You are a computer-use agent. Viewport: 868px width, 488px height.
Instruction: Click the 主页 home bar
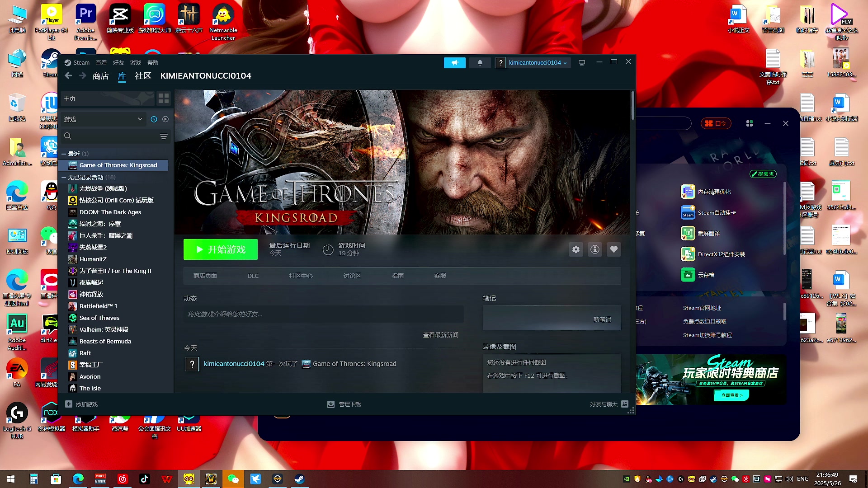click(x=108, y=98)
